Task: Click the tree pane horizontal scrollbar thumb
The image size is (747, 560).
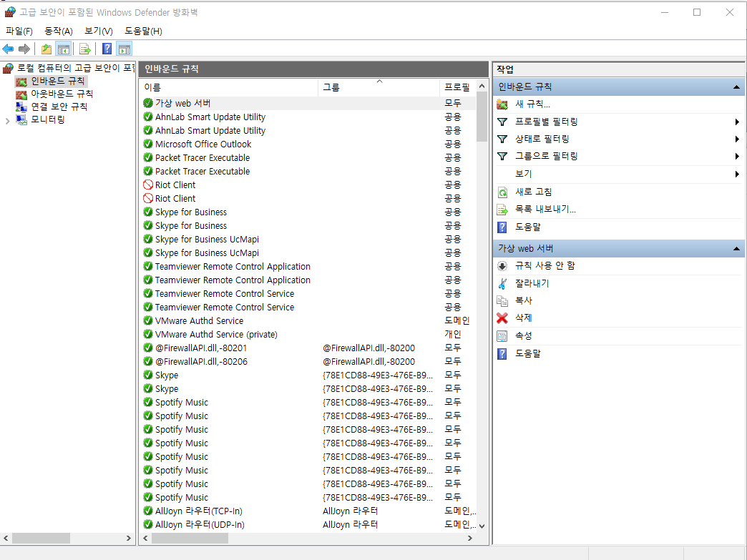Action: tap(41, 538)
